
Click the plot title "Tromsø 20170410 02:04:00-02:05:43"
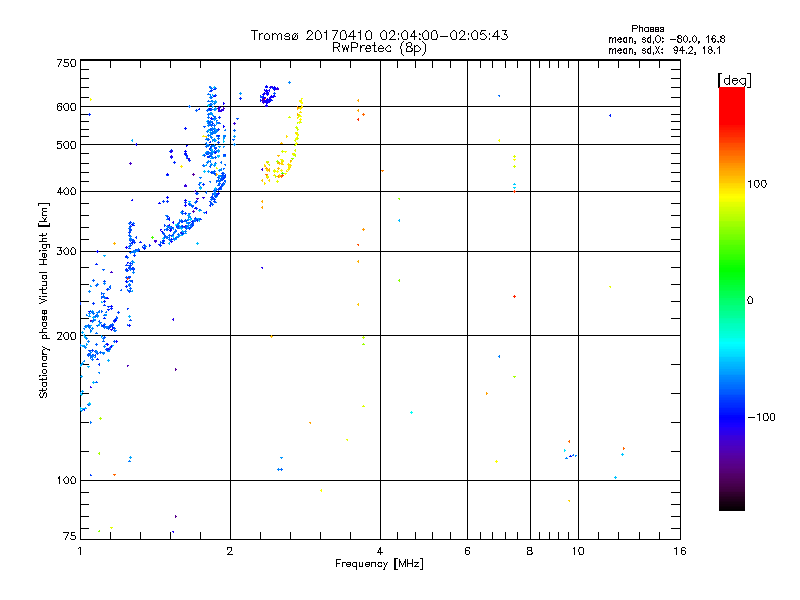coord(379,35)
